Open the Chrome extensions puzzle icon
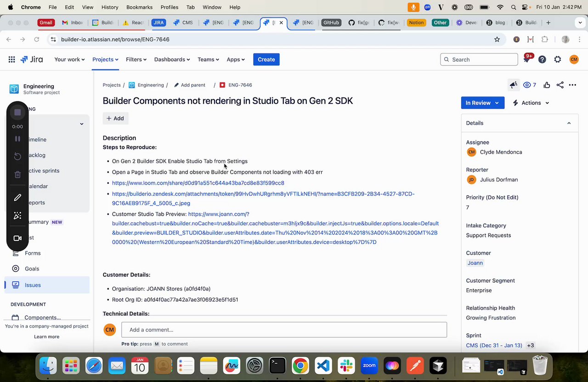The width and height of the screenshot is (588, 382). tap(545, 40)
